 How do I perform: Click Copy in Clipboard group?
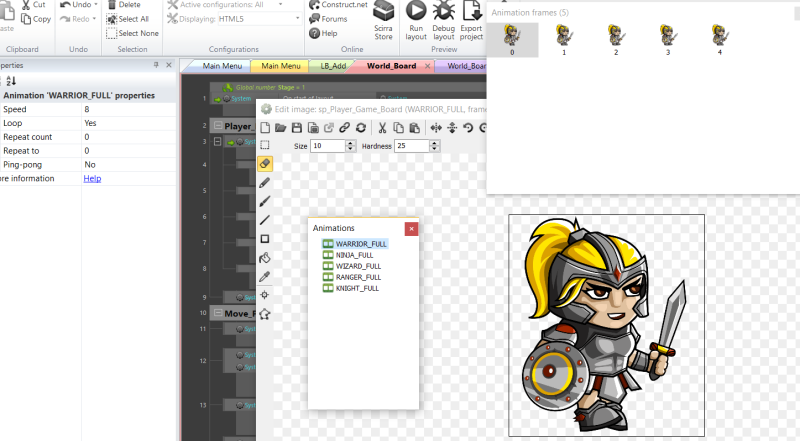tap(36, 19)
